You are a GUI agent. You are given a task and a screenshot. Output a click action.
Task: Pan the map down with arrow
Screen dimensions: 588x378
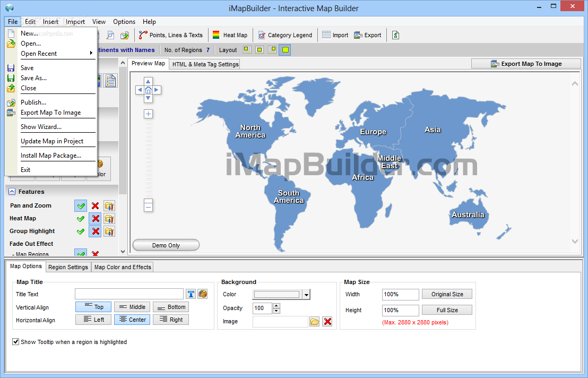148,98
